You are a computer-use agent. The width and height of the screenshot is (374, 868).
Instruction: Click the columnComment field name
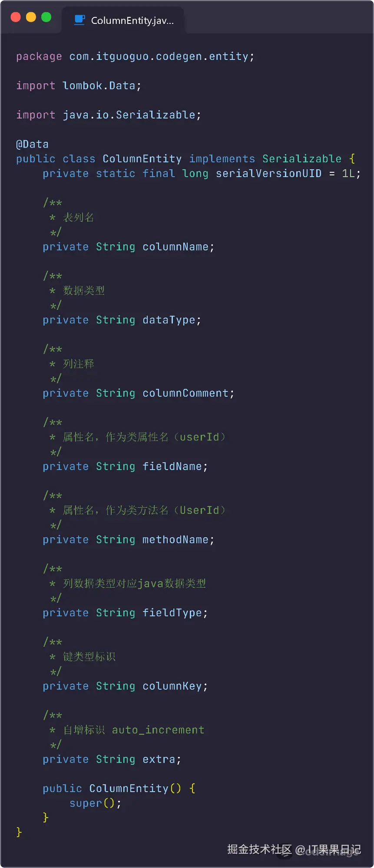point(185,393)
